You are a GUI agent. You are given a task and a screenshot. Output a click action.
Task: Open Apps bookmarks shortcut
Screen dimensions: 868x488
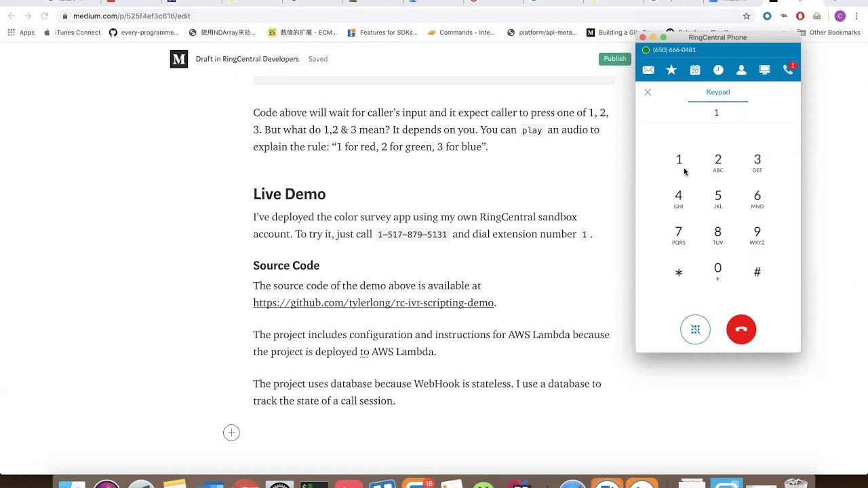pos(21,33)
